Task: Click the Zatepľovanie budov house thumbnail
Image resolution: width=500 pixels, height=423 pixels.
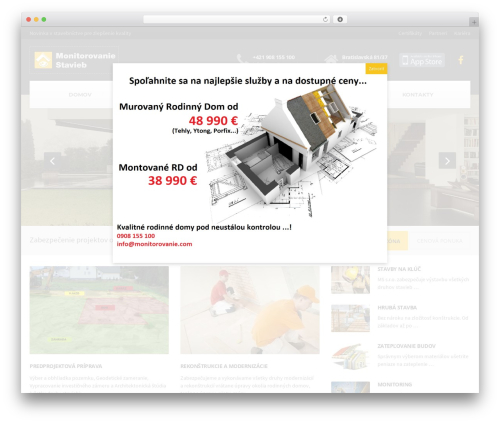Action: click(x=350, y=357)
